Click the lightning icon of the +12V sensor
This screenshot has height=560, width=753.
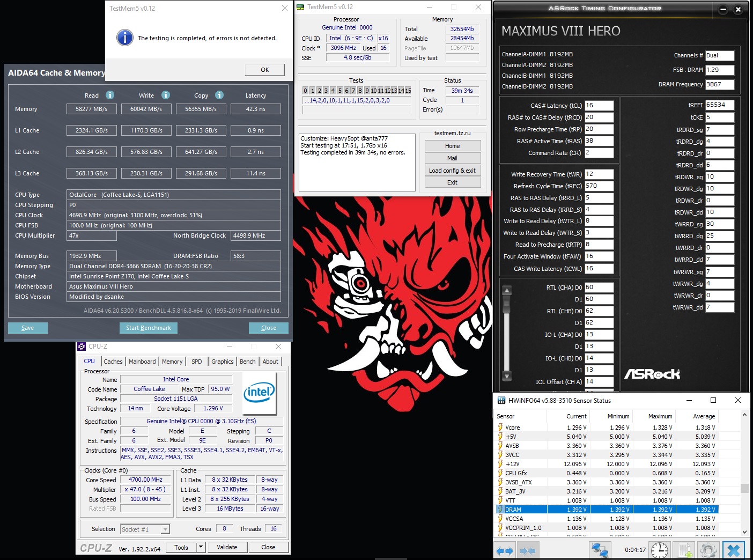500,464
